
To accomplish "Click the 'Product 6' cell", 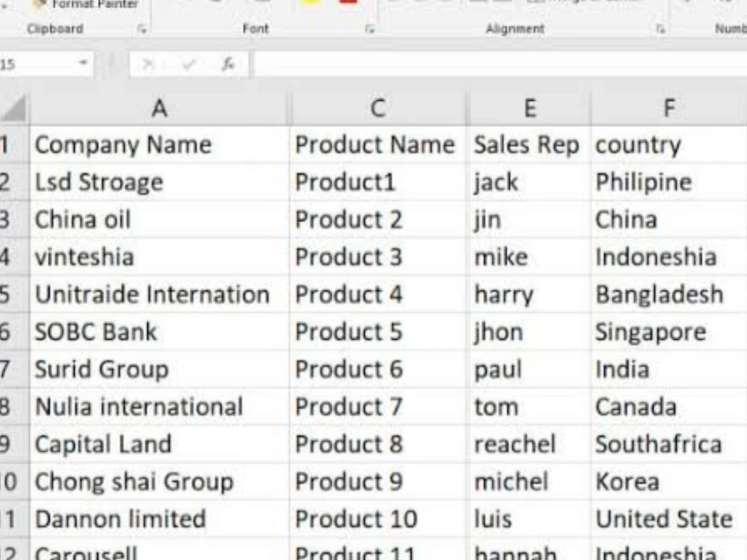I will (378, 370).
